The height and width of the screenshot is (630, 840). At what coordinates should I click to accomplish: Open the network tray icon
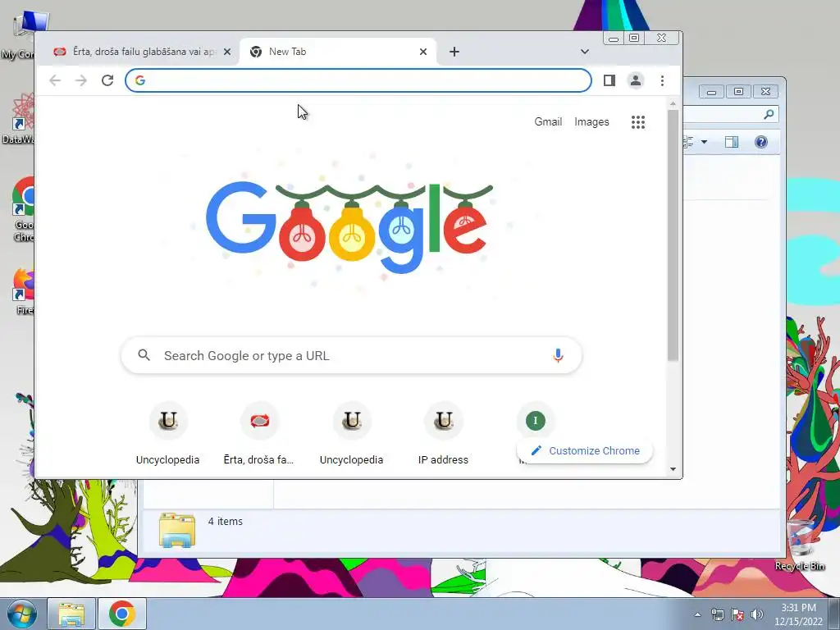717,615
